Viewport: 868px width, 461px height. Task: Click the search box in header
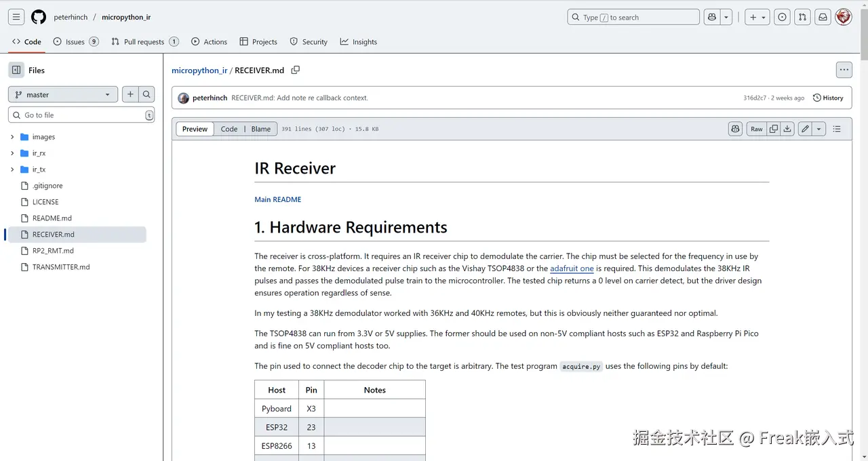(633, 17)
